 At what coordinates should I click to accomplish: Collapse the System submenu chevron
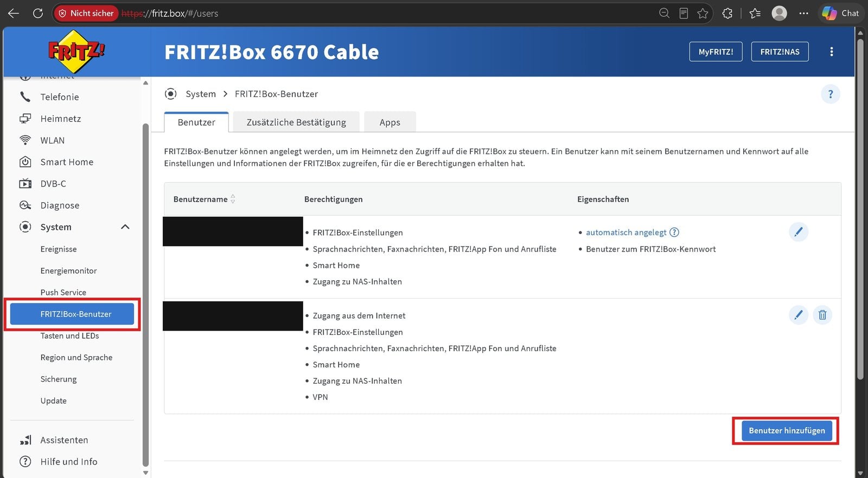tap(125, 227)
